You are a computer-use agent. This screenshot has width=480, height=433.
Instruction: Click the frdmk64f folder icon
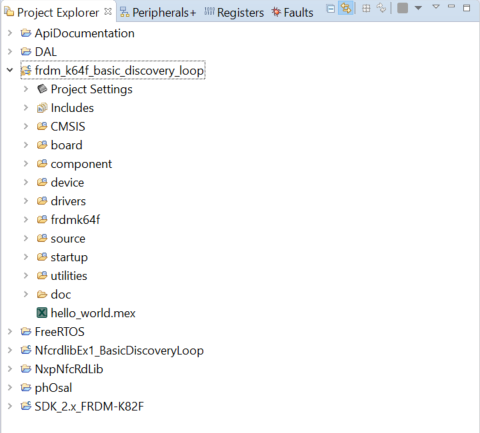(x=42, y=220)
